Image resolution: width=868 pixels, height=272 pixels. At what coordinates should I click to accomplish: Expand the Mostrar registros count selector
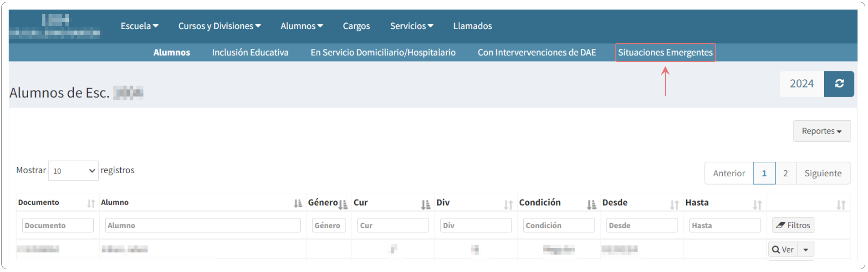coord(73,171)
